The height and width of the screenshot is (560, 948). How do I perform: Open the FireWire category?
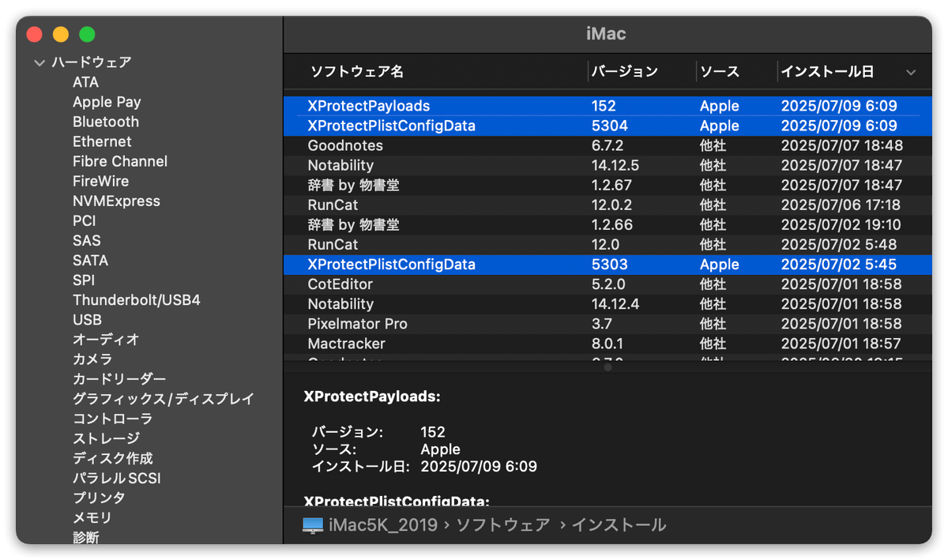pyautogui.click(x=101, y=181)
